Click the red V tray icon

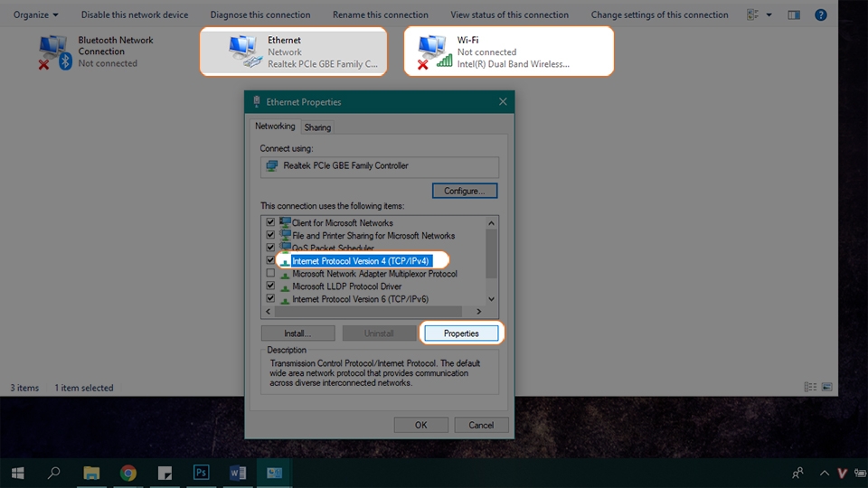point(843,473)
